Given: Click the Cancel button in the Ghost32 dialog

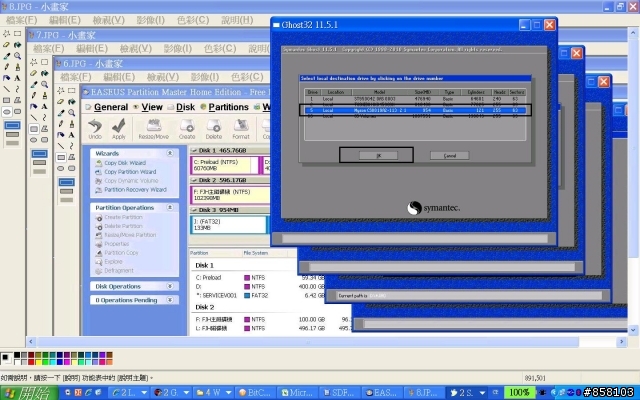Looking at the screenshot, I should coord(449,156).
